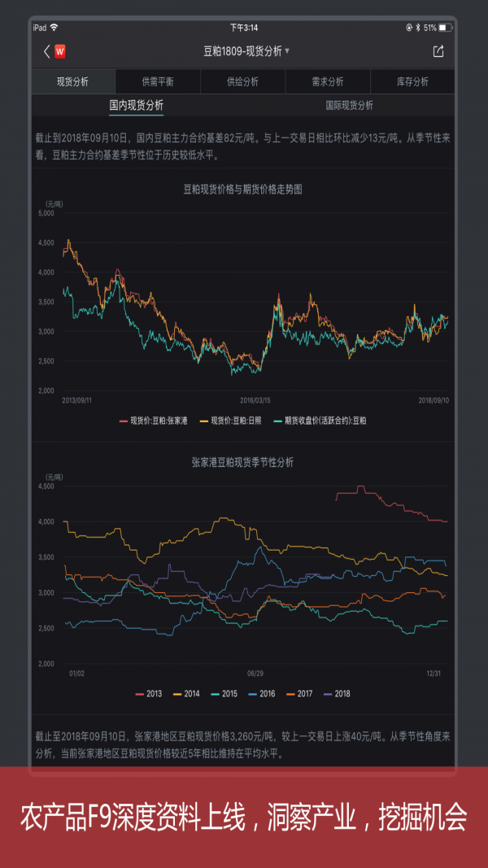Viewport: 488px width, 868px height.
Task: Select the 国内现货分析 sub-tab
Action: tap(137, 106)
